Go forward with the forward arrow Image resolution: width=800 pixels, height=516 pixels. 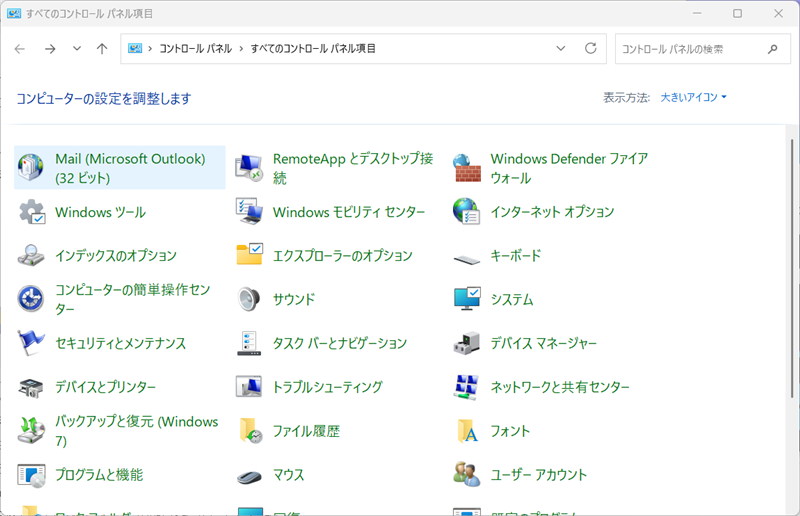click(x=50, y=48)
